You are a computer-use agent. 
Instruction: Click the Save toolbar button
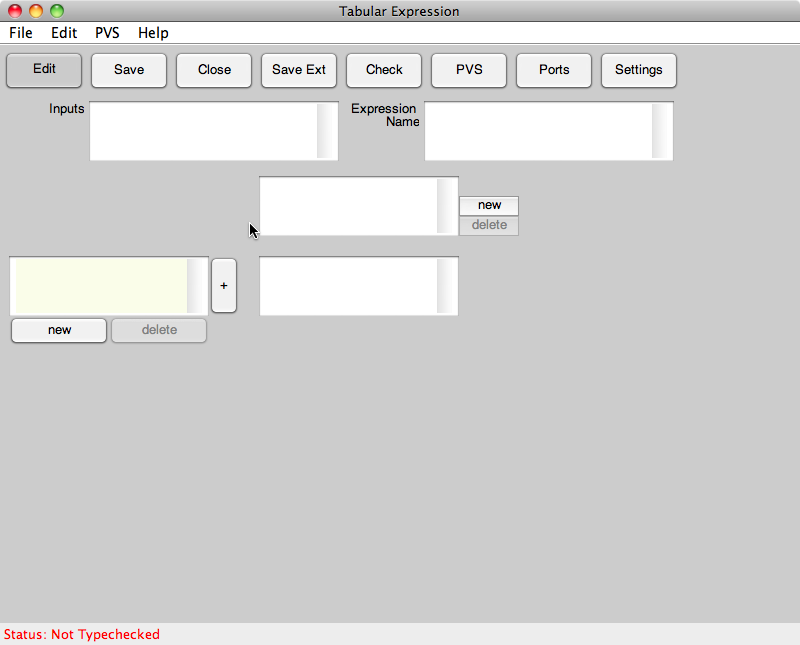click(x=129, y=70)
